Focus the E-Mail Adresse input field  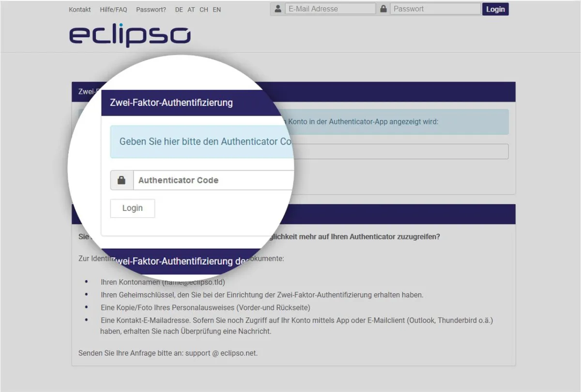pyautogui.click(x=330, y=9)
